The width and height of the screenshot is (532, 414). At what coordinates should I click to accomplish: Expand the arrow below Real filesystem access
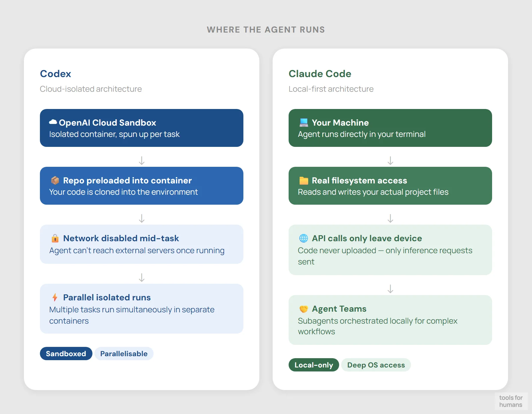tap(390, 219)
